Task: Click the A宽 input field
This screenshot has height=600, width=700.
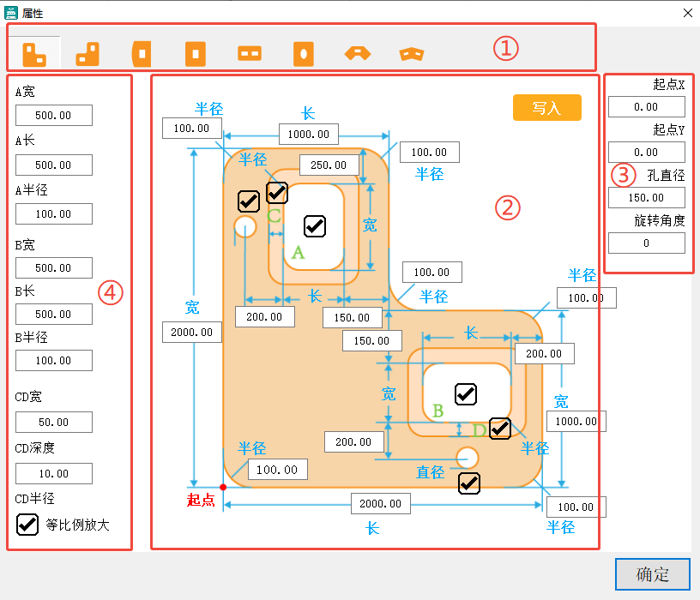Action: tap(54, 116)
